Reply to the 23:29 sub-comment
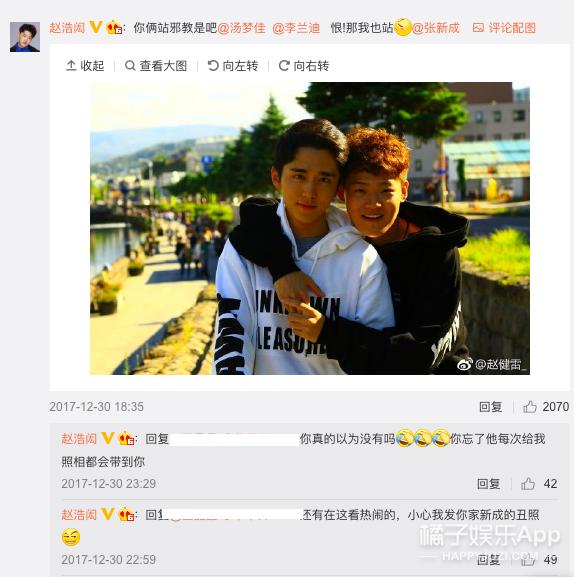Image resolution: width=574 pixels, height=577 pixels. click(488, 484)
